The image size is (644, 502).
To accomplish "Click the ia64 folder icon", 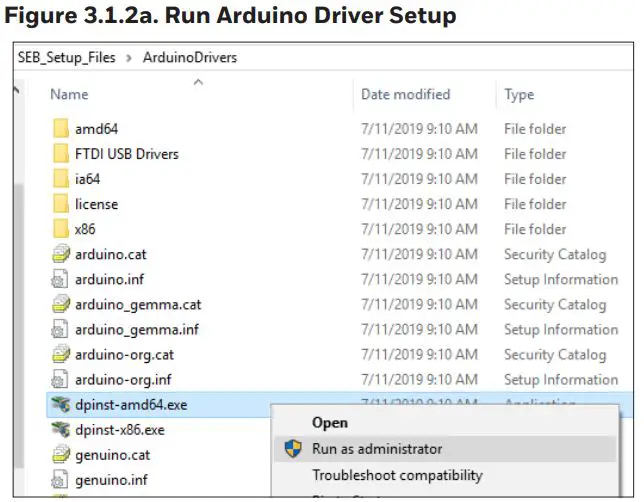I will pyautogui.click(x=61, y=179).
